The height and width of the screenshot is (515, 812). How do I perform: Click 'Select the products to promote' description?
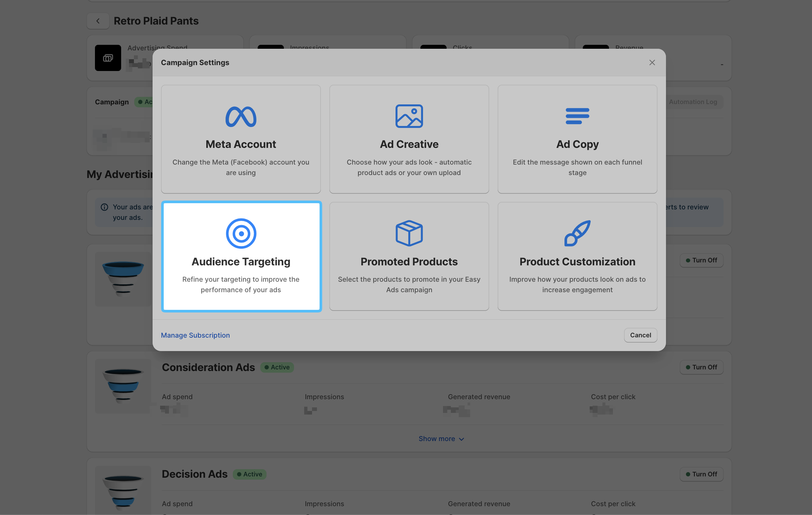(x=409, y=284)
